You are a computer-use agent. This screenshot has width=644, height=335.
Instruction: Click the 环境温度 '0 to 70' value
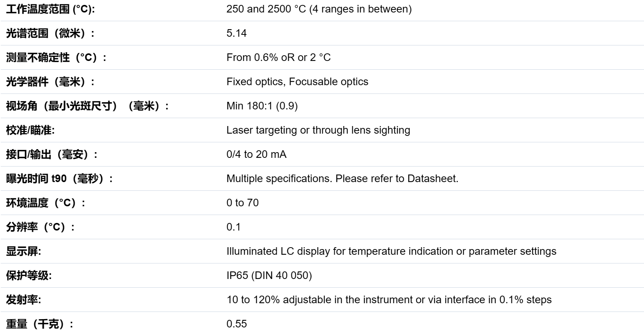(x=242, y=203)
